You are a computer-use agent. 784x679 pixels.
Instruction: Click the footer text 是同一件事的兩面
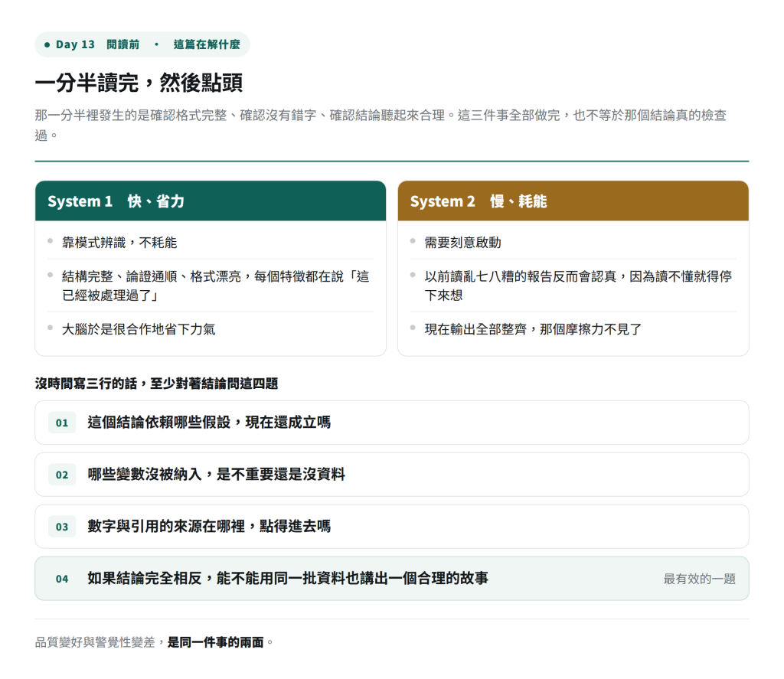pyautogui.click(x=215, y=642)
